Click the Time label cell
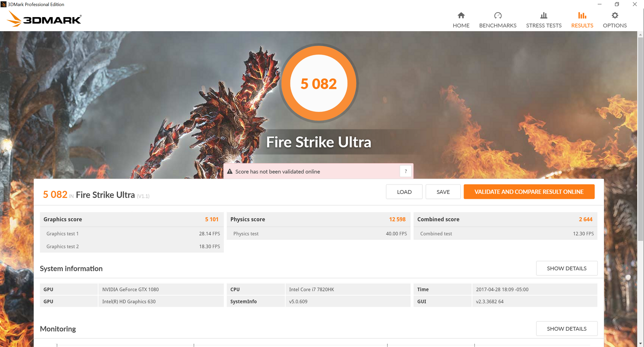Image resolution: width=644 pixels, height=347 pixels. tap(442, 289)
